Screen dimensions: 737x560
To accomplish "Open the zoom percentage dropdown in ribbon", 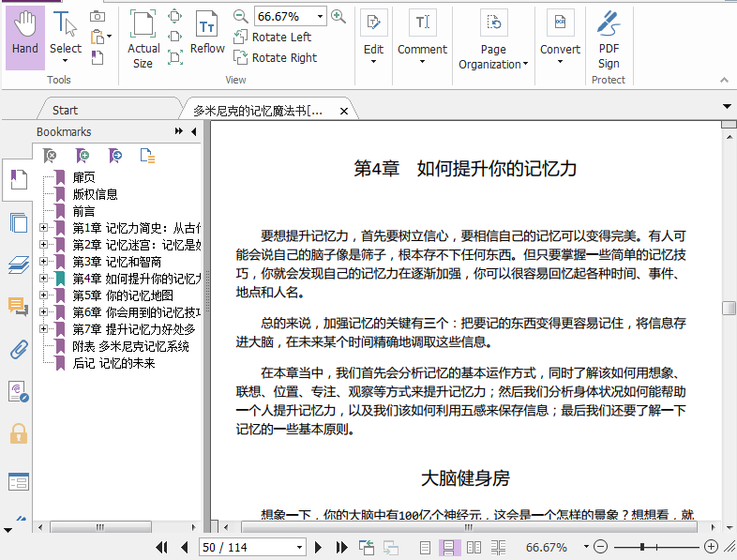I will [x=320, y=16].
